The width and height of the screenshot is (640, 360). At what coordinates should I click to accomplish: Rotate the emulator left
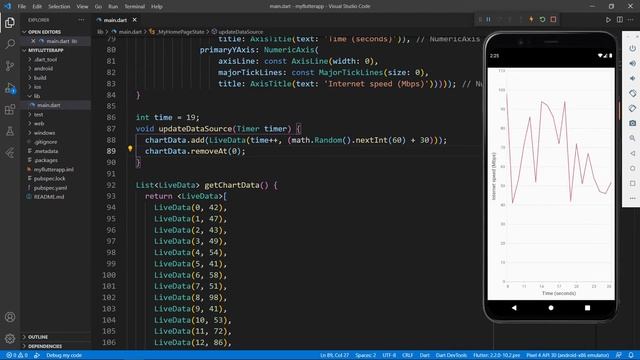pos(632,93)
